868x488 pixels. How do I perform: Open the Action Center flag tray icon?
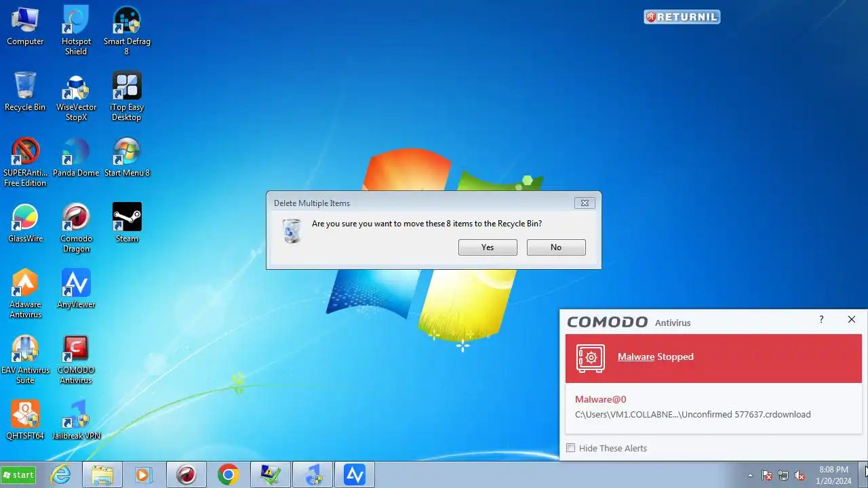coord(768,475)
